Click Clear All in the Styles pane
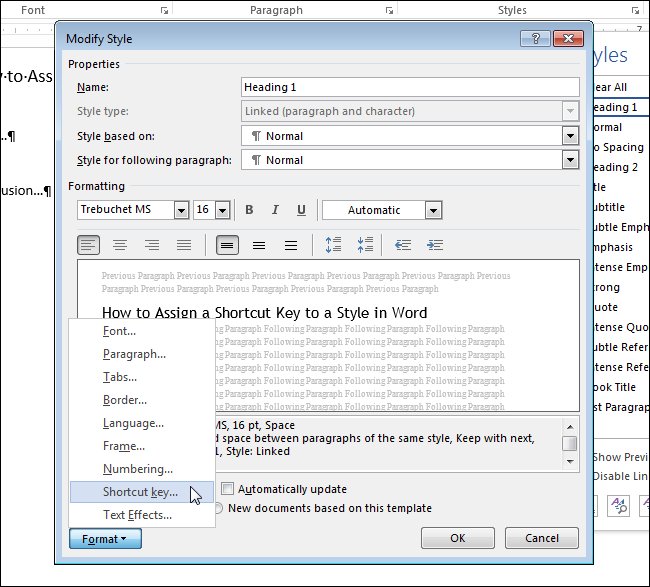 tap(621, 87)
